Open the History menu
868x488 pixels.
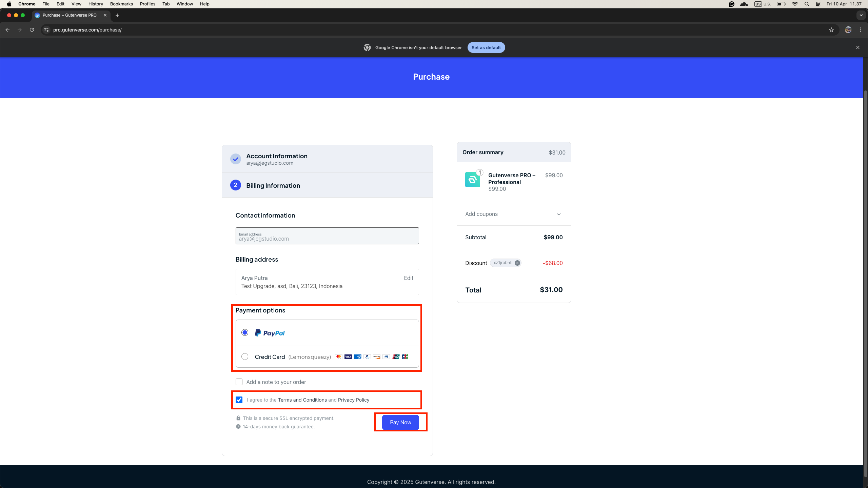96,4
